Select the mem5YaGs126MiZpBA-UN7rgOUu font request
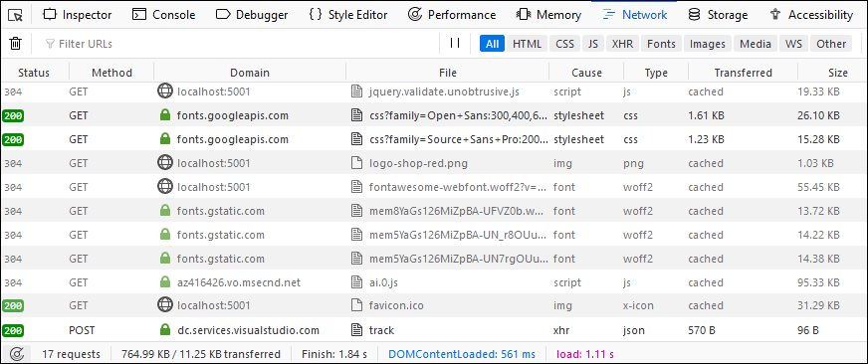 [x=434, y=259]
